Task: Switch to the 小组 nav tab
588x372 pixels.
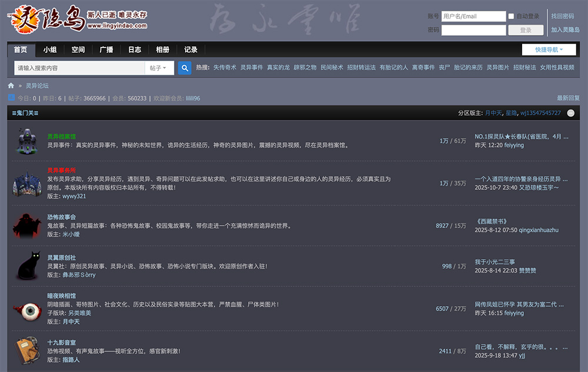Action: [x=50, y=50]
